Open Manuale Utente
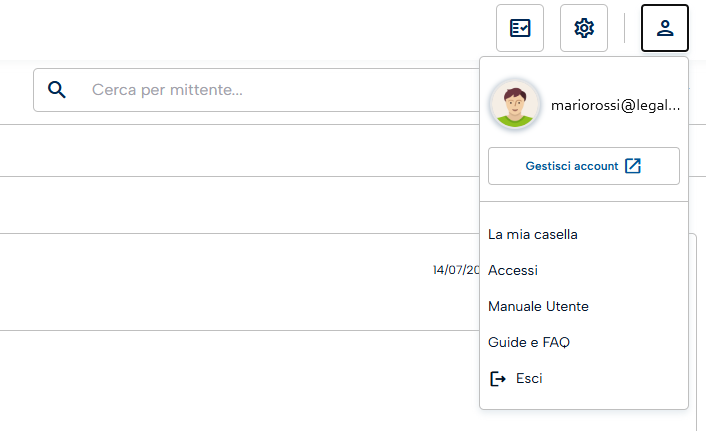This screenshot has height=431, width=706. 539,306
